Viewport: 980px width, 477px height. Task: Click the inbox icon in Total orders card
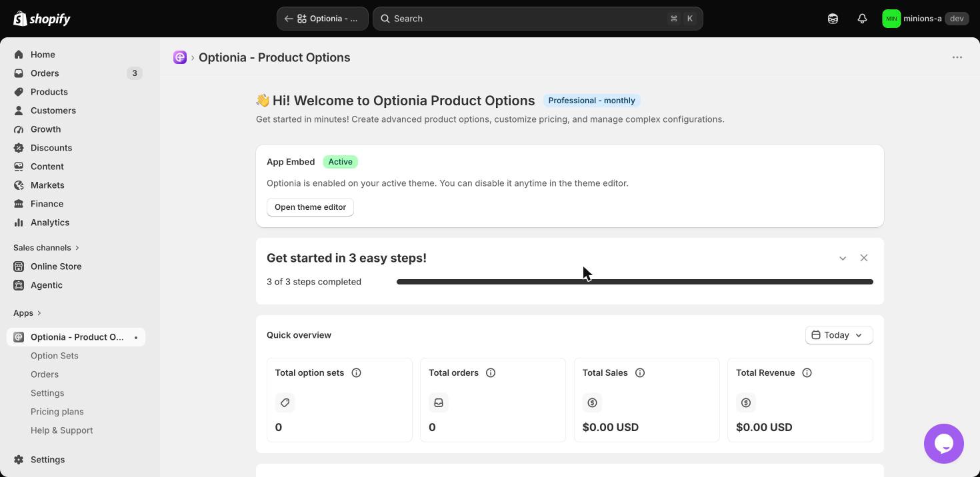pyautogui.click(x=439, y=402)
